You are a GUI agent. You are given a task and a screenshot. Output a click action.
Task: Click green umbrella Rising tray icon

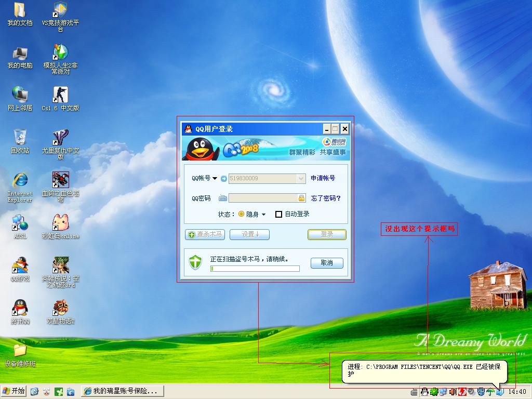[x=490, y=392]
